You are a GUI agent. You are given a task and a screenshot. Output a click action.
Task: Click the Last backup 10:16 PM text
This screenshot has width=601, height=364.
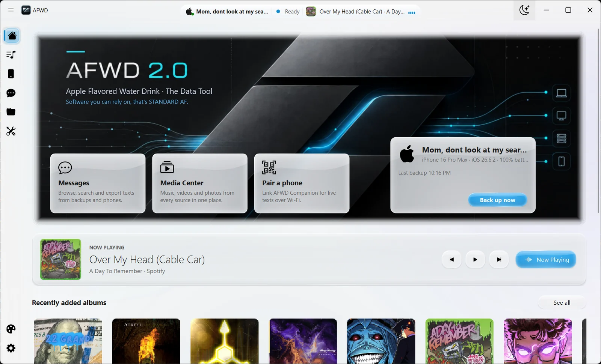(x=424, y=173)
